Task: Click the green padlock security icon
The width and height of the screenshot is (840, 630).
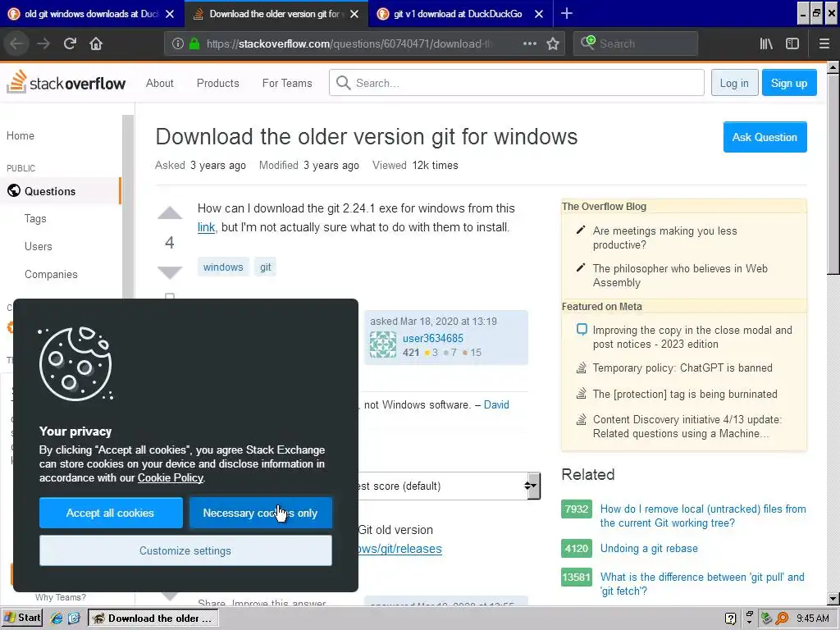Action: pyautogui.click(x=194, y=43)
